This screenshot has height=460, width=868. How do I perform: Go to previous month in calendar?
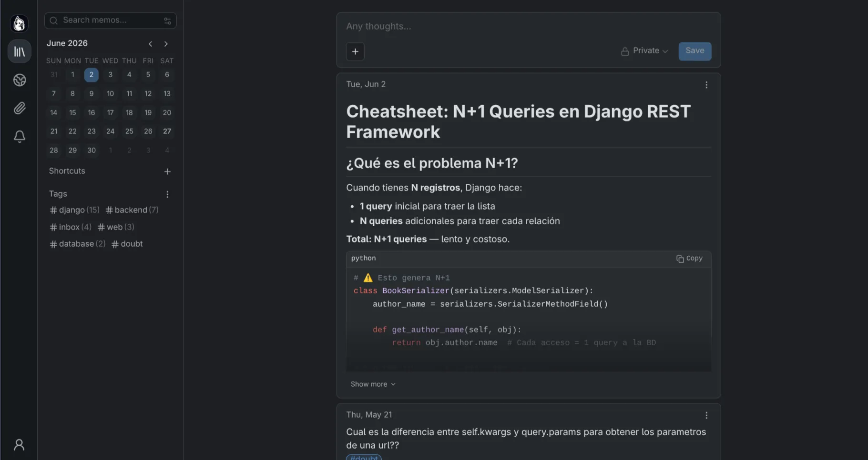click(150, 44)
